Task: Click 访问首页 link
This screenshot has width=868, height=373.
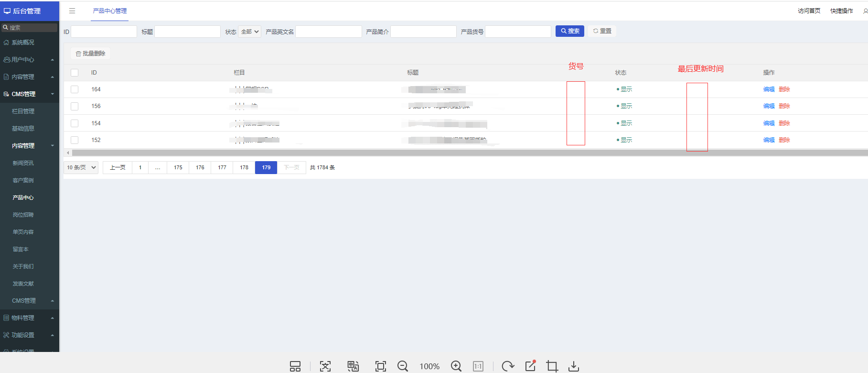Action: tap(809, 11)
